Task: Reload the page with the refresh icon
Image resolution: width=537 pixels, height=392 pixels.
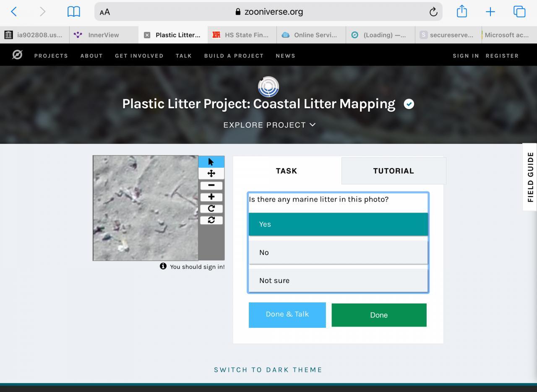Action: coord(433,12)
